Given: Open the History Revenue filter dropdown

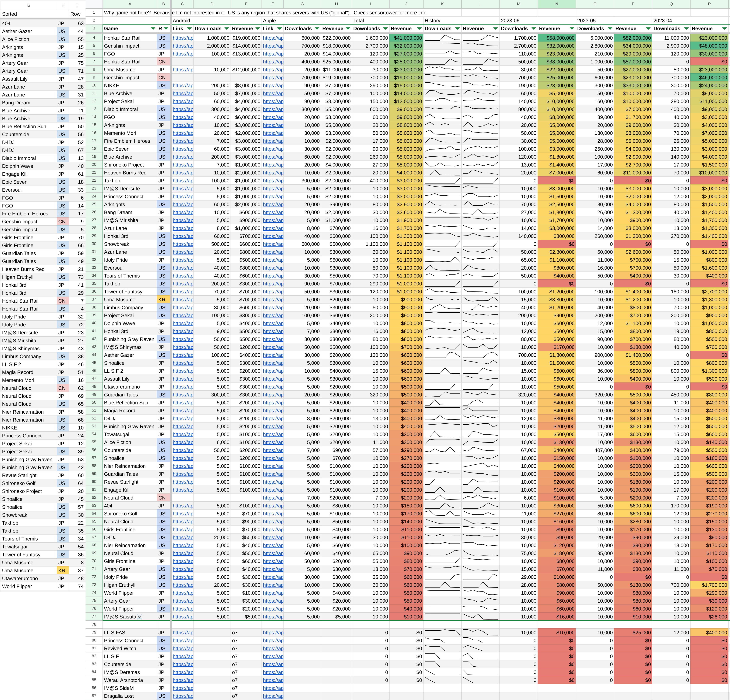Looking at the screenshot, I should tap(495, 29).
